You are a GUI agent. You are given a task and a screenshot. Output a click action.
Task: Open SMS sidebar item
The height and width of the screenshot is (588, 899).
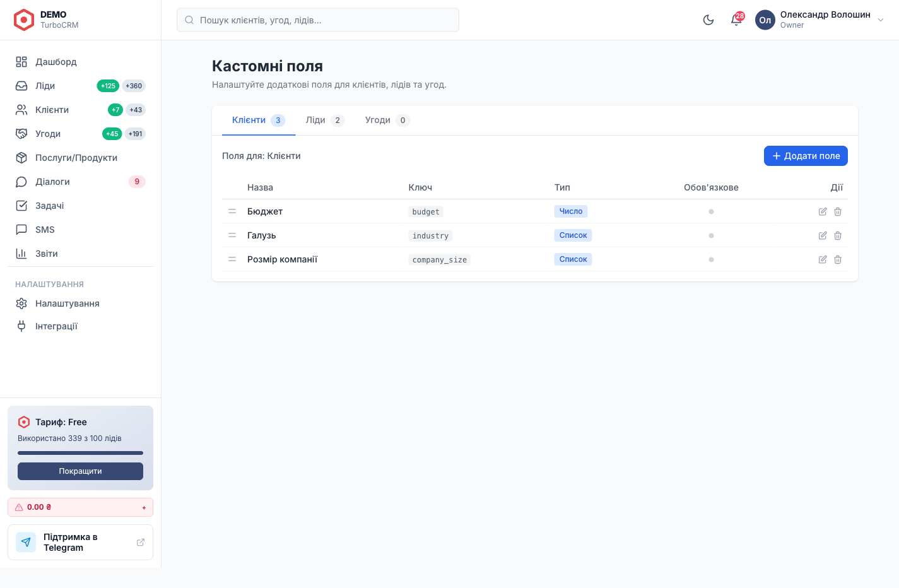tap(80, 230)
